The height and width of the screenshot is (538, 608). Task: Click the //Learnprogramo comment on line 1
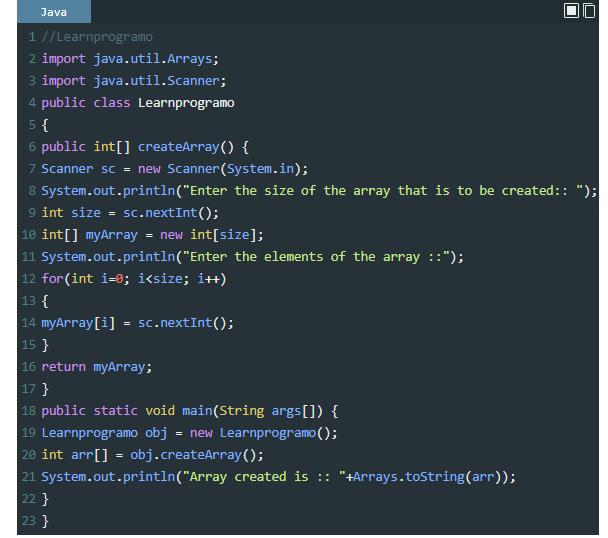(x=97, y=37)
